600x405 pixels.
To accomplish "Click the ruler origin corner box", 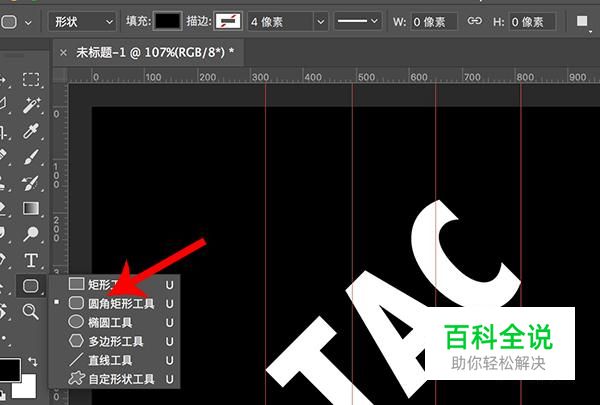I will click(x=60, y=75).
